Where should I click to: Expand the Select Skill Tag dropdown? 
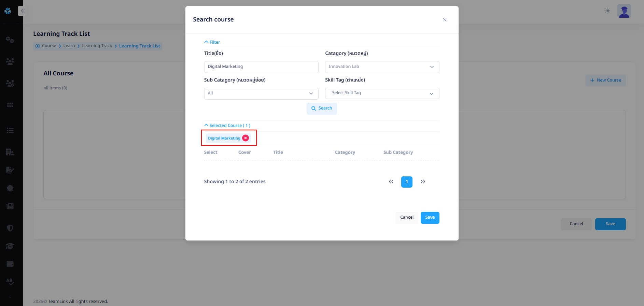click(x=382, y=93)
